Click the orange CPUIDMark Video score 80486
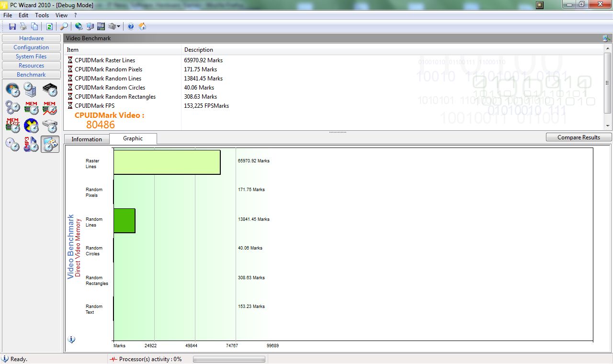Screen dimensions: 613x364 pyautogui.click(x=101, y=125)
